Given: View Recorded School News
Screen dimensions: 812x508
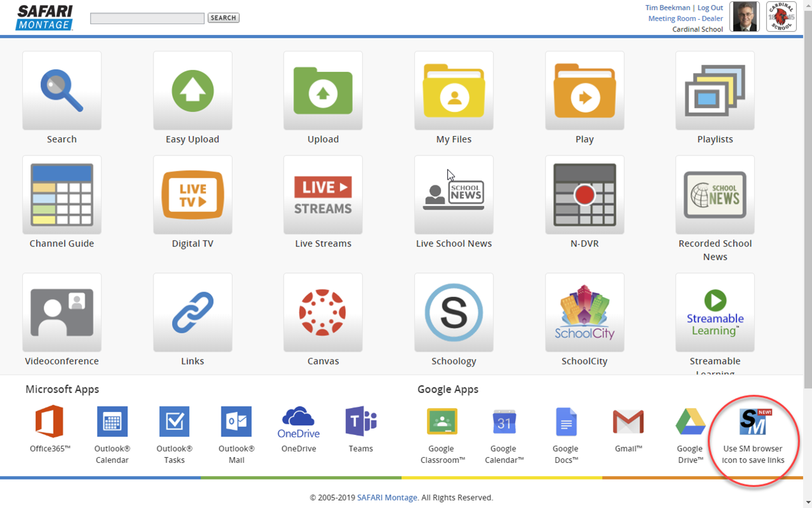Looking at the screenshot, I should pyautogui.click(x=715, y=195).
